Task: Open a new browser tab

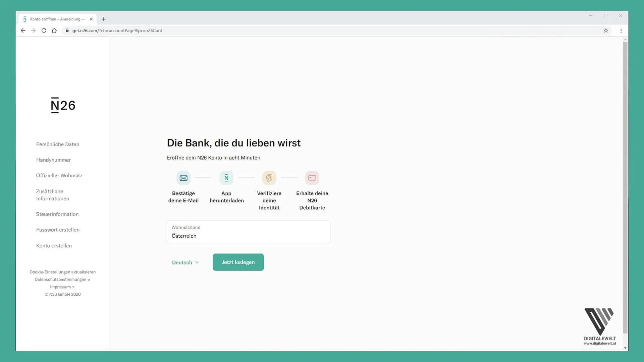Action: [x=104, y=19]
